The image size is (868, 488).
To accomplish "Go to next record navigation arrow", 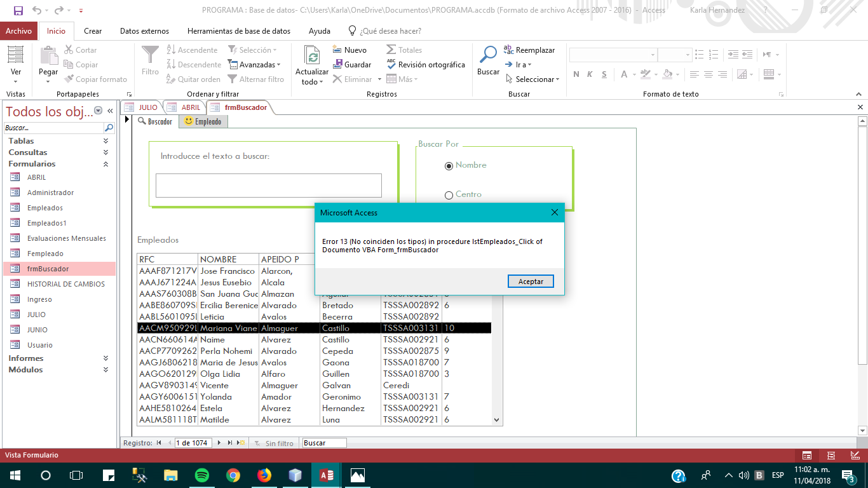I will (220, 443).
